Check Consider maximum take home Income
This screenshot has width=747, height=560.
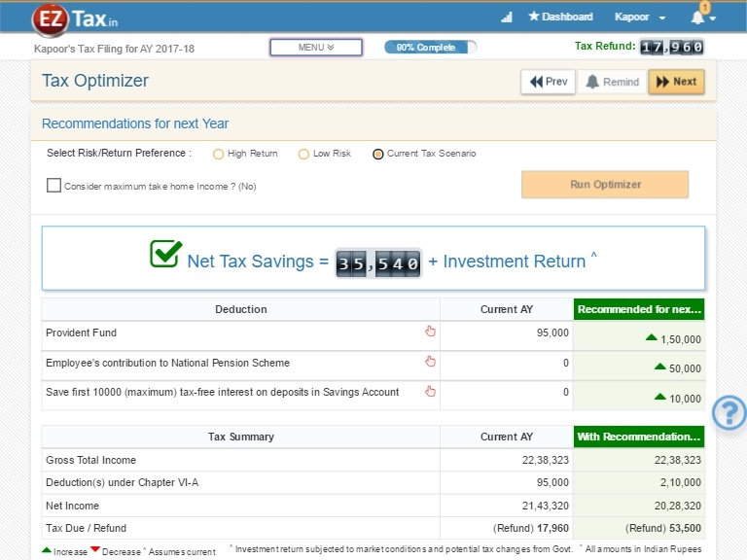tap(53, 186)
